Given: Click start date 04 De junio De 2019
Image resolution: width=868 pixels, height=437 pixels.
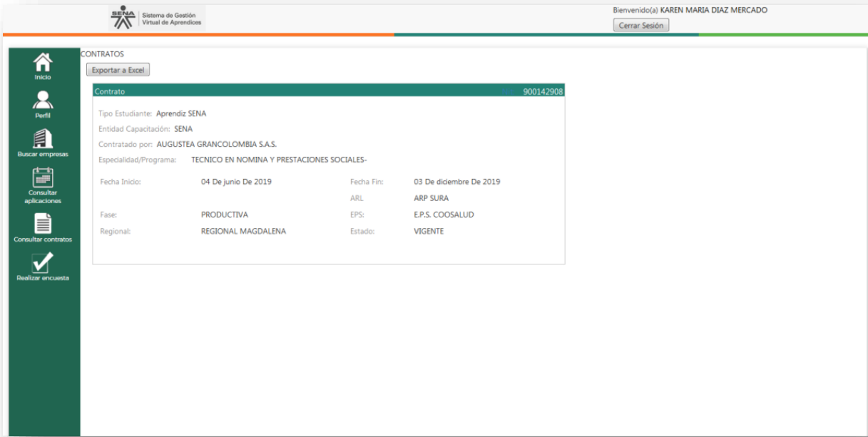Looking at the screenshot, I should click(x=236, y=182).
